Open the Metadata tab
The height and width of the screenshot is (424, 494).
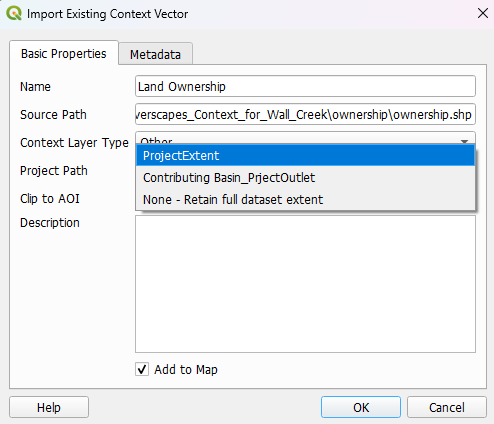(155, 54)
